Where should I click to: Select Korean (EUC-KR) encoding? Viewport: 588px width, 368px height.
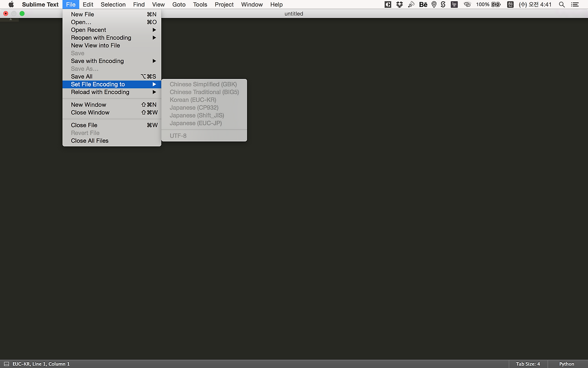(204, 100)
